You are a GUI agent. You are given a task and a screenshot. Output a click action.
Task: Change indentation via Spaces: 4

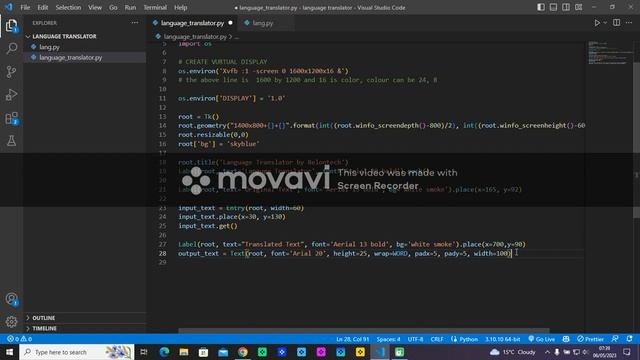(388, 339)
